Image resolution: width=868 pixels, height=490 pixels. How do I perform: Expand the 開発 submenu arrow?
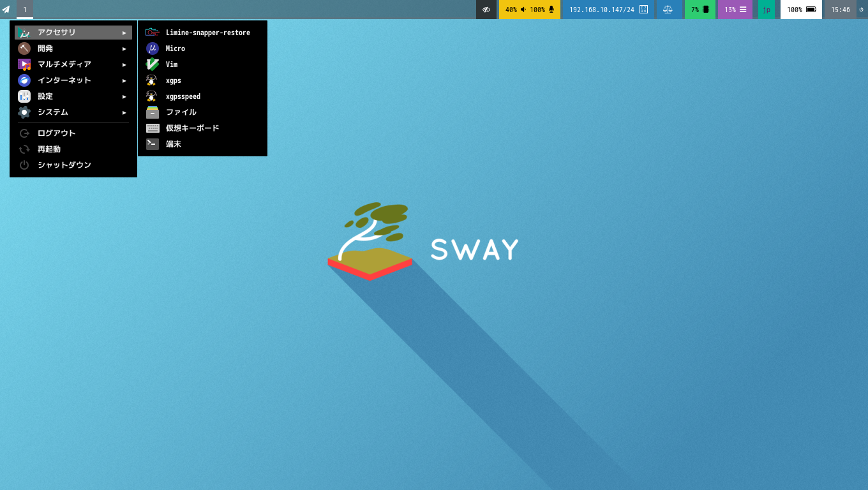[124, 48]
